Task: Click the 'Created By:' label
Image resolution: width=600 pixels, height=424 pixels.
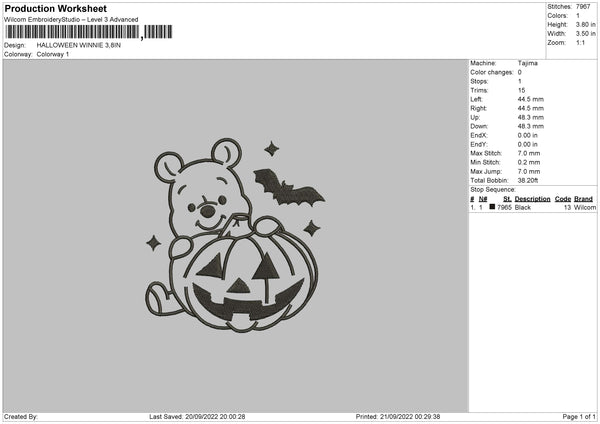Action: tap(21, 417)
